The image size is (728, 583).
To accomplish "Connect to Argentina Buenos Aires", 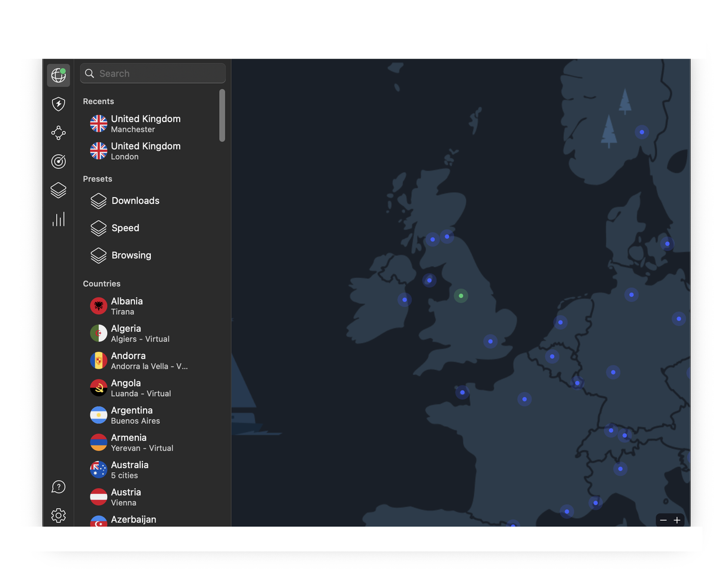I will point(132,415).
